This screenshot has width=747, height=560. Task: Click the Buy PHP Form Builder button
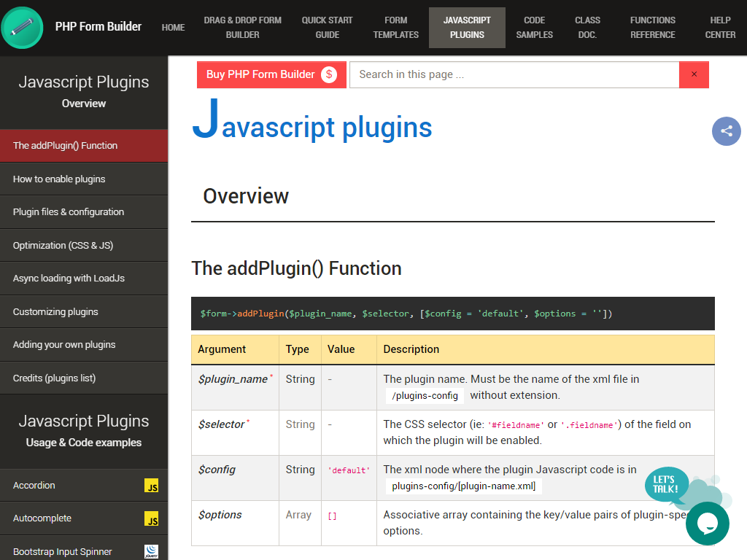coord(271,74)
